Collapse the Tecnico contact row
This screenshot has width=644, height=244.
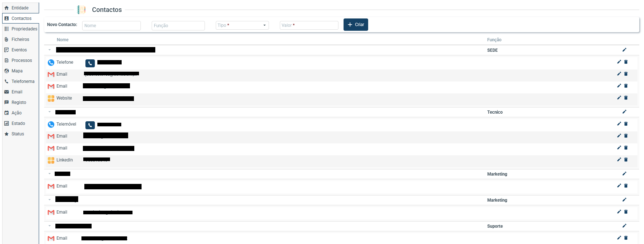50,112
